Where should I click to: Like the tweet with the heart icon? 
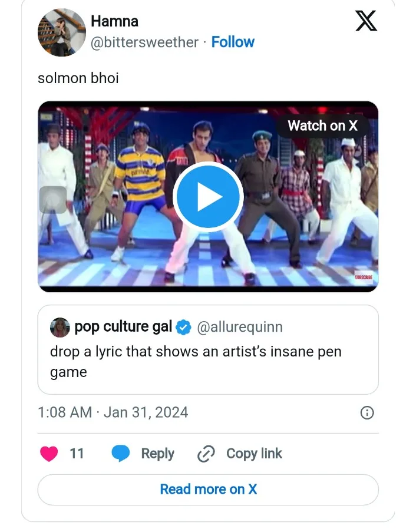(49, 454)
